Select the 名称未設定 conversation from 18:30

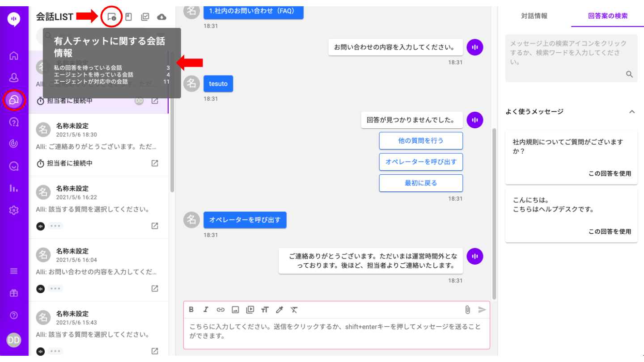pos(98,145)
